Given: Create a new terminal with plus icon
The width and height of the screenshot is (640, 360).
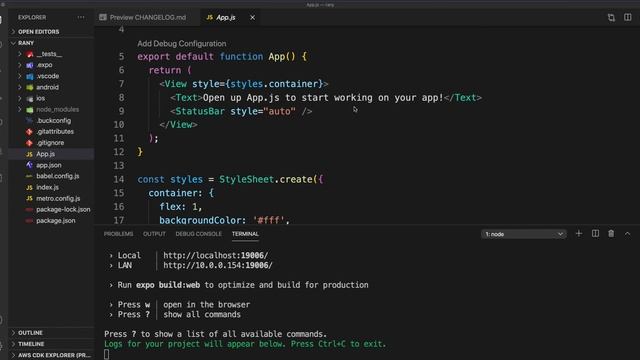Looking at the screenshot, I should point(579,233).
